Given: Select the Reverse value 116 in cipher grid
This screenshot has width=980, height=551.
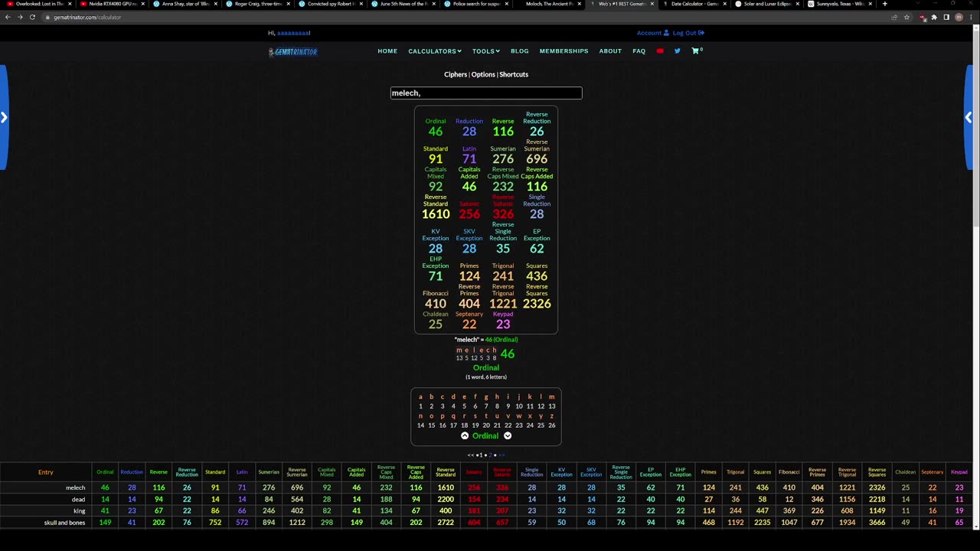Looking at the screenshot, I should [x=503, y=132].
